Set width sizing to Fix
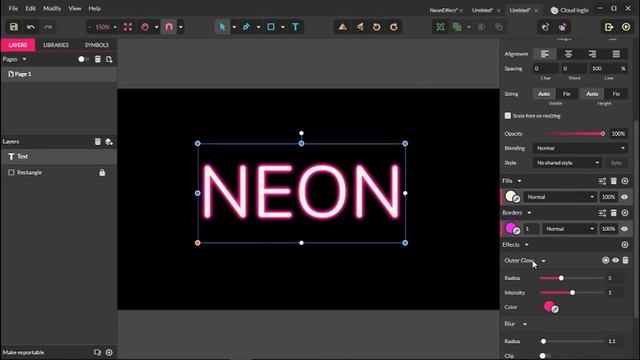This screenshot has width=640, height=360. [x=567, y=94]
